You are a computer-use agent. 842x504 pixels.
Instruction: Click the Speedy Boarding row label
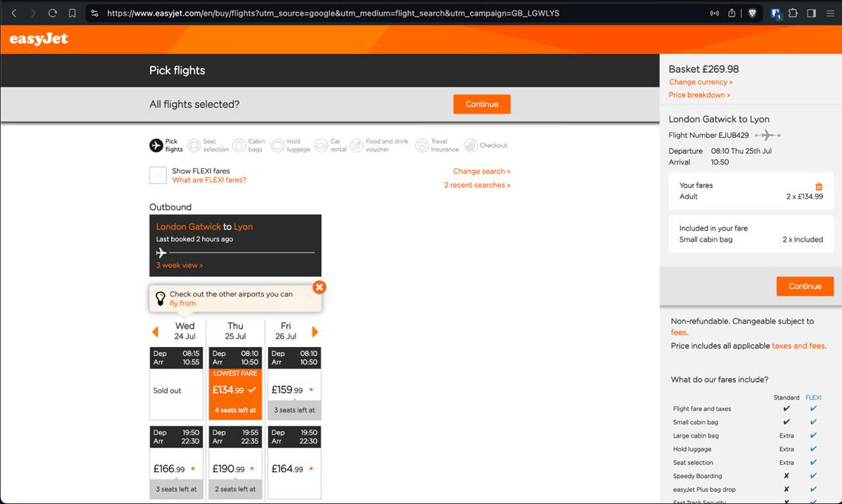click(697, 476)
